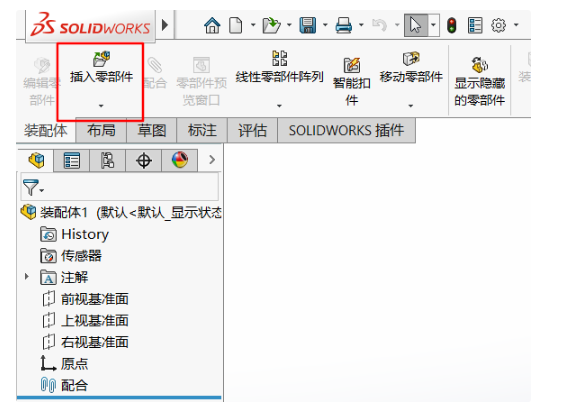This screenshot has width=564, height=402.
Task: Switch to the 布局 tab
Action: click(101, 130)
